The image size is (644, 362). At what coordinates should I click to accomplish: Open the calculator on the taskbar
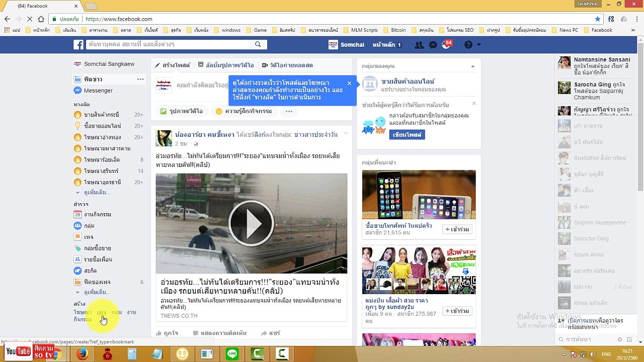click(132, 354)
